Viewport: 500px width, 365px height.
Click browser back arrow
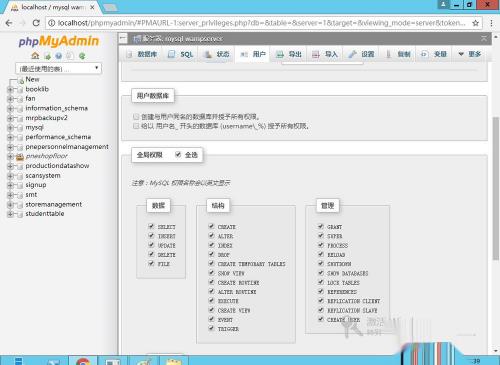[x=9, y=23]
